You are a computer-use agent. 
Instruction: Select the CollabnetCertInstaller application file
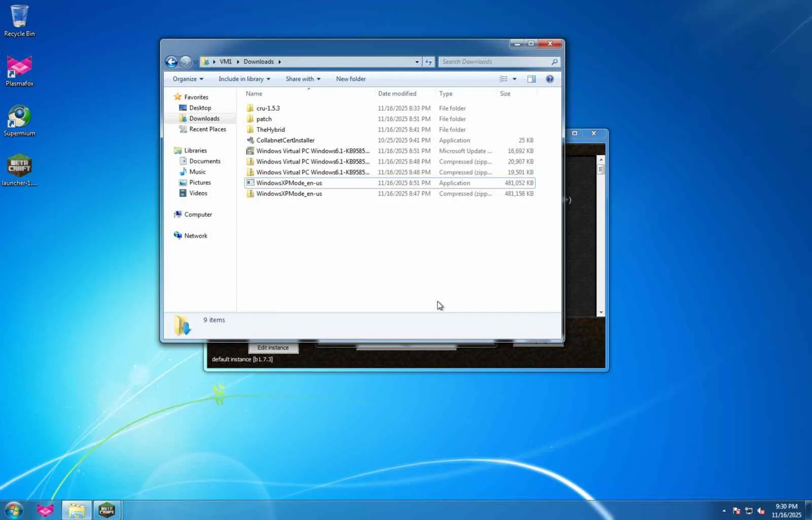point(390,140)
